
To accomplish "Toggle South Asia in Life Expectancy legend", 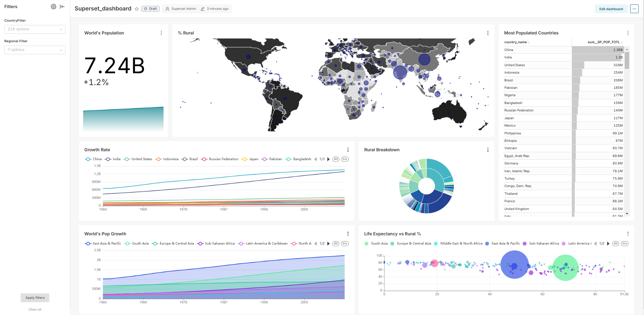I will click(376, 243).
